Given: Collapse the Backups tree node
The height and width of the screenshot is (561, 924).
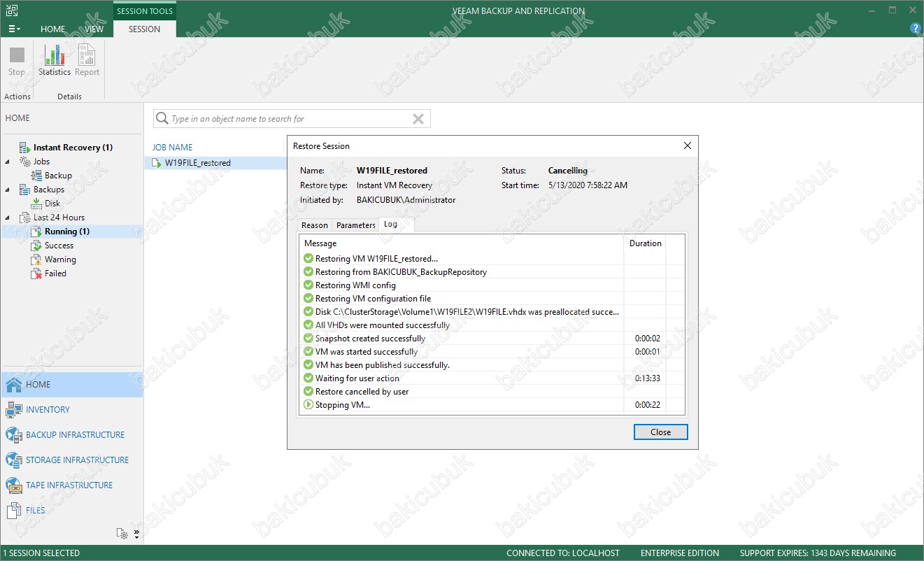Looking at the screenshot, I should [x=8, y=190].
